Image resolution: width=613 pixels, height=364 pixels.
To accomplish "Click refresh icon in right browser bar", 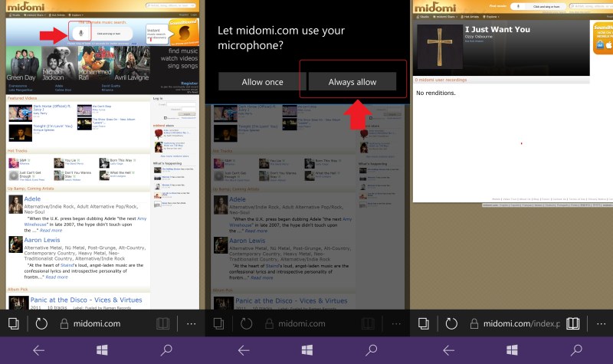I will [451, 323].
